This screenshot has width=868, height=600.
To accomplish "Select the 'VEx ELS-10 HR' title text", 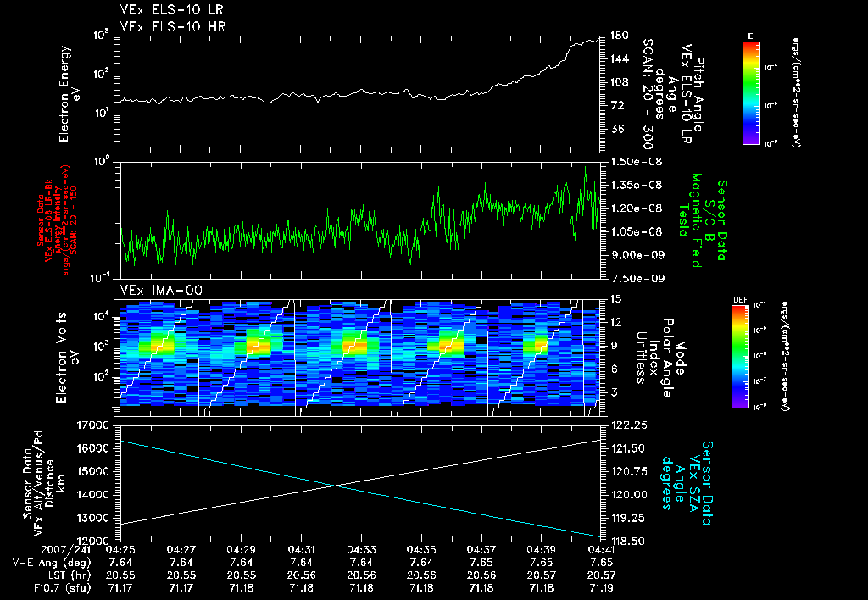I will (173, 26).
